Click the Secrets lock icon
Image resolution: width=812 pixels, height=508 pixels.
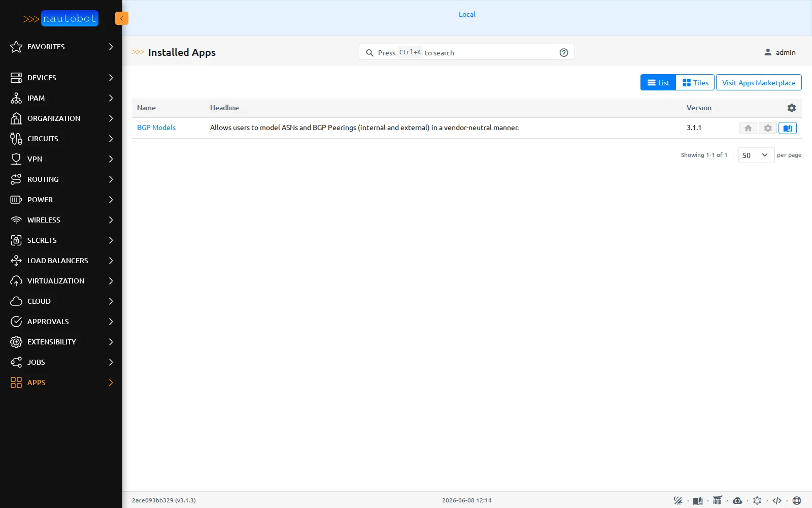[x=16, y=240]
